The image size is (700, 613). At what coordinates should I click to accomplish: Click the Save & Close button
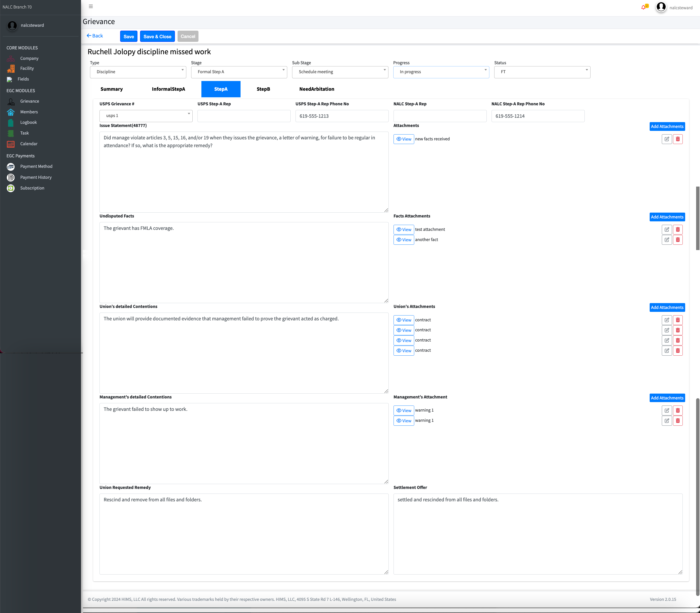157,36
